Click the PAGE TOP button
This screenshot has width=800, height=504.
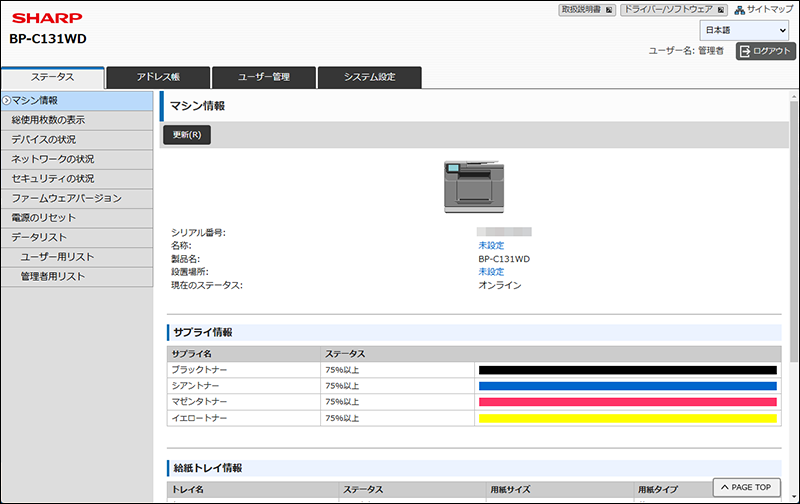pyautogui.click(x=746, y=488)
